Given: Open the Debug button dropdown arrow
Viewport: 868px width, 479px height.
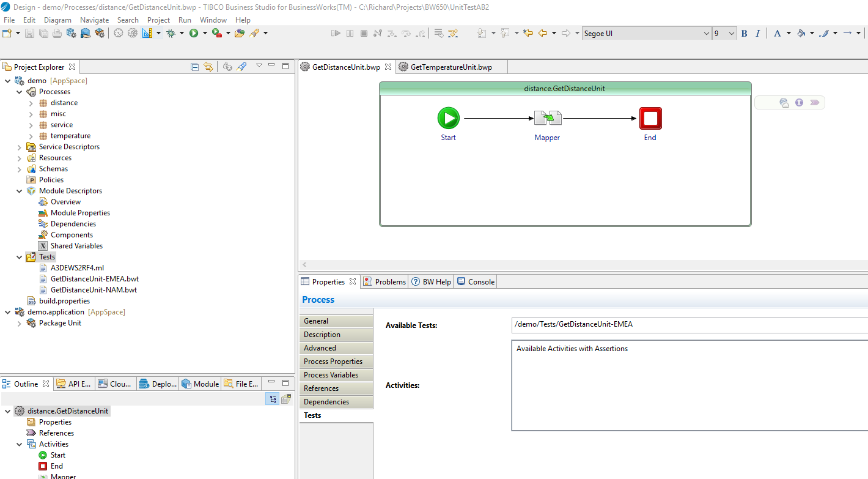Looking at the screenshot, I should point(182,33).
